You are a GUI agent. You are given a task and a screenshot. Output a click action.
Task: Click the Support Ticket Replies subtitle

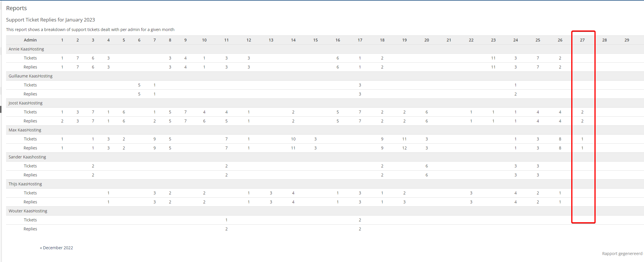click(50, 20)
